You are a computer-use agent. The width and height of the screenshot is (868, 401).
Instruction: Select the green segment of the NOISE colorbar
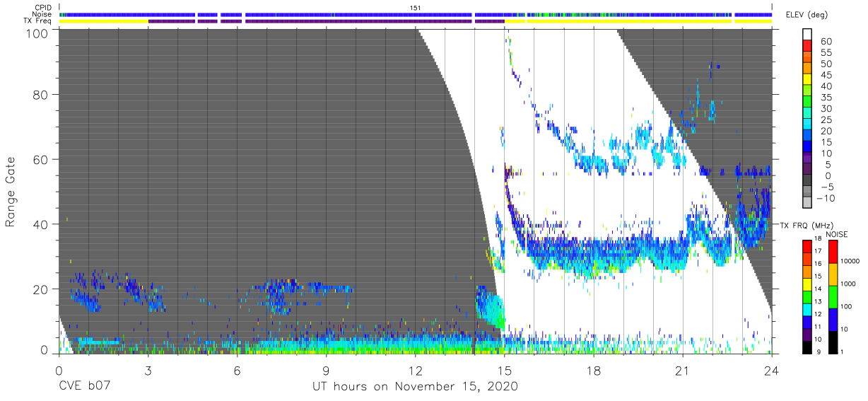832,296
